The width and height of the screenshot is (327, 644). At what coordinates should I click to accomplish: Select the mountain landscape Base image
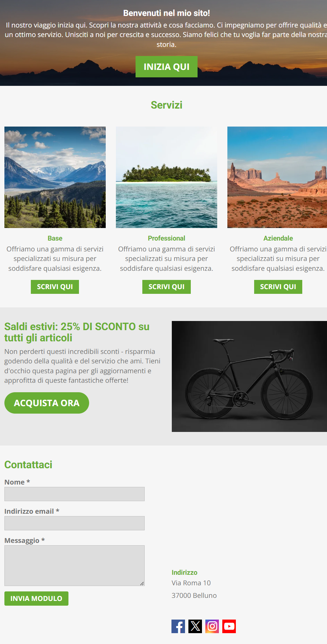(55, 177)
